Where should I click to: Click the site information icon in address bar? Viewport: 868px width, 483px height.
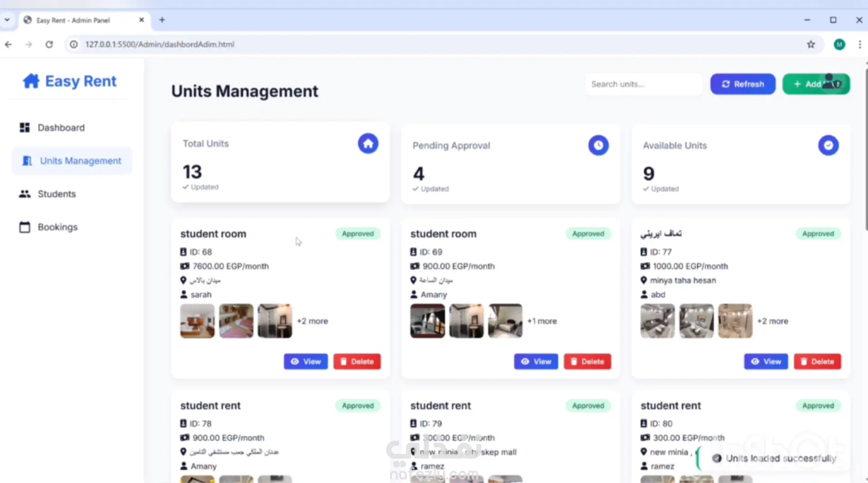click(x=74, y=44)
